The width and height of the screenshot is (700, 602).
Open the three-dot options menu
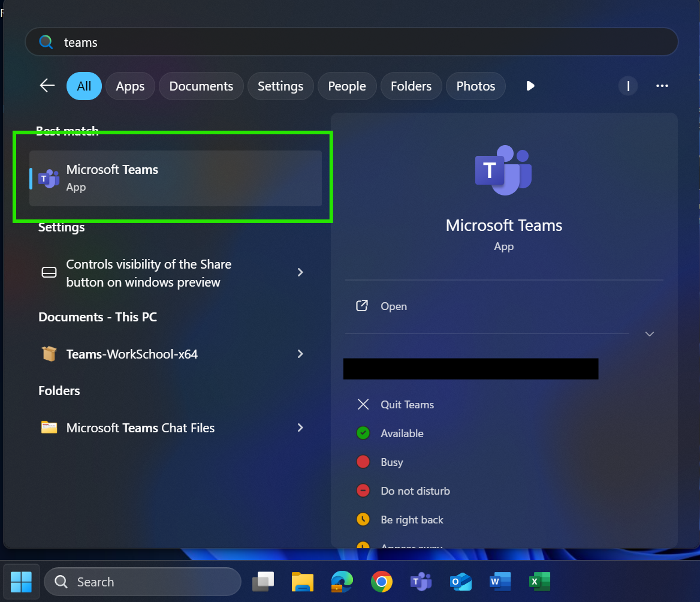662,86
